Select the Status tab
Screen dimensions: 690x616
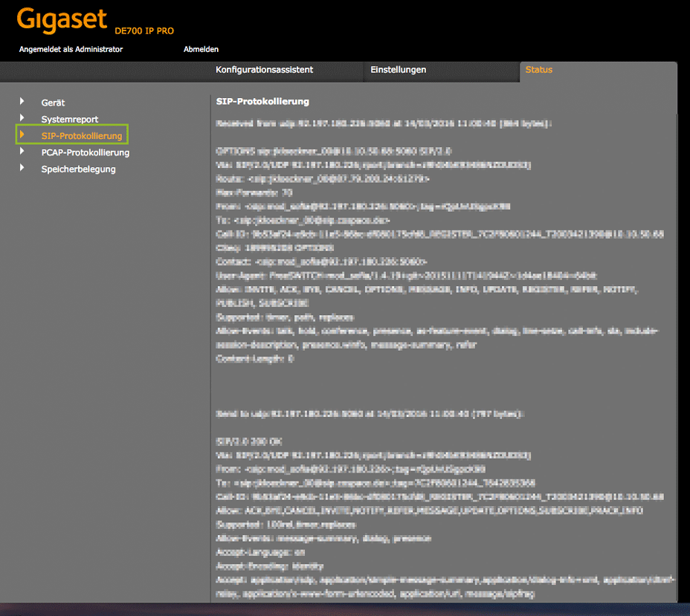click(x=538, y=70)
